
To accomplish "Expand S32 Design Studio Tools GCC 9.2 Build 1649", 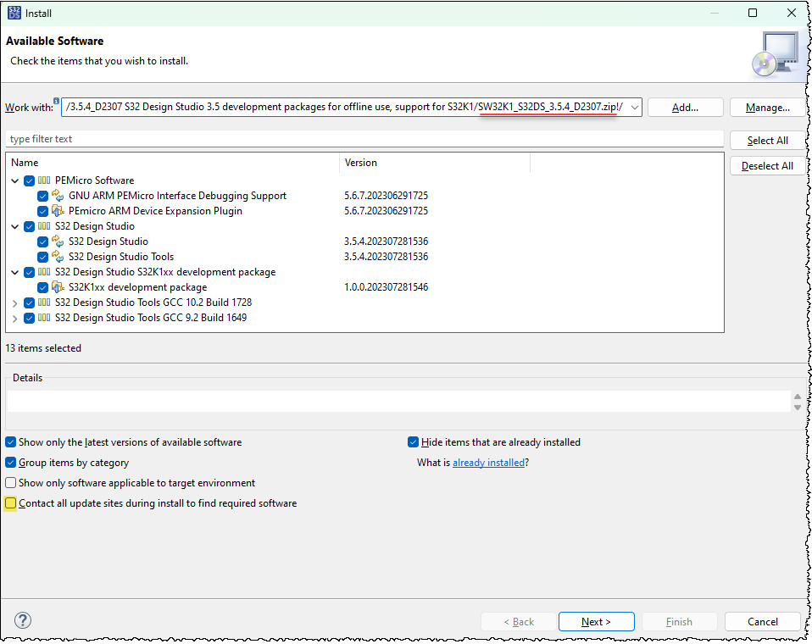I will 15,319.
